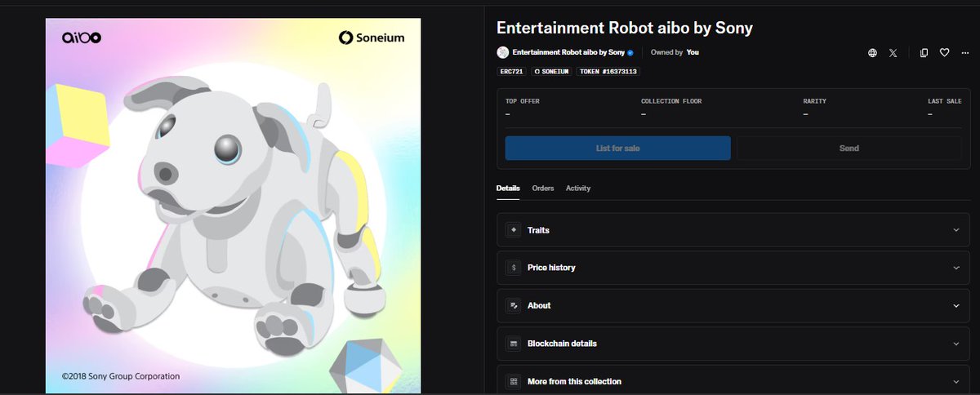The width and height of the screenshot is (980, 395).
Task: Open the more options ellipsis menu
Action: coord(964,52)
